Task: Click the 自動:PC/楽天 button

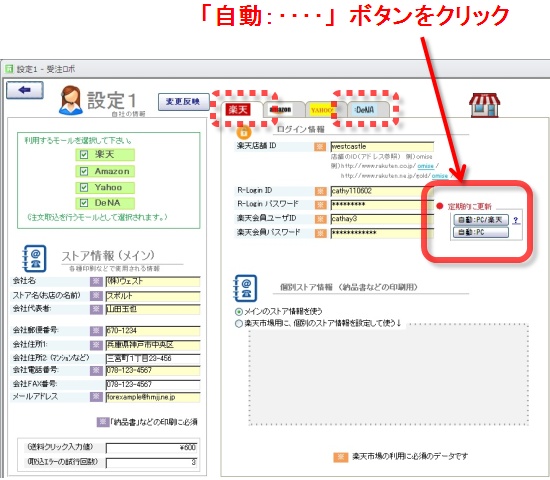Action: point(481,220)
